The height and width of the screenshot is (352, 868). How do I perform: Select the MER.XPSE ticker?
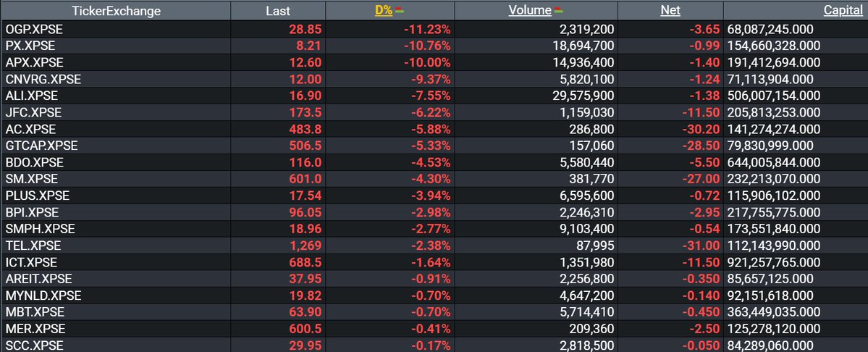35,329
